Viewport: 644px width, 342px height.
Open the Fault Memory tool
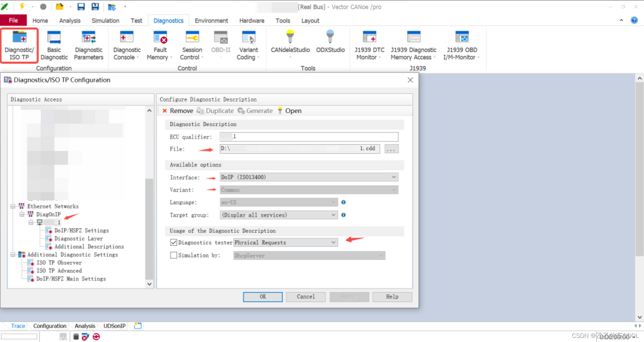pos(160,45)
